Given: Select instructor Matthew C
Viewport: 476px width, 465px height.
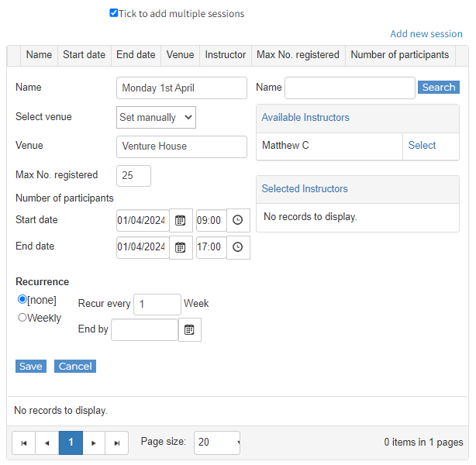Looking at the screenshot, I should click(422, 146).
